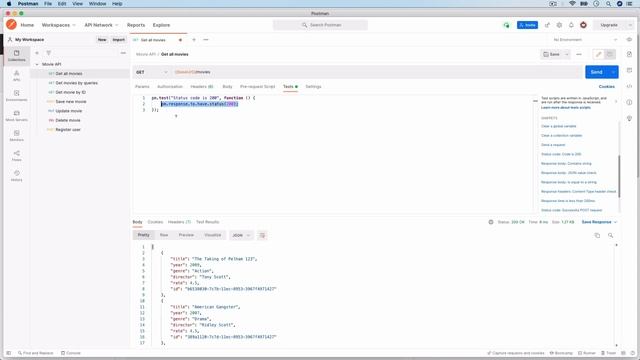Open the Send button dropdown arrow

click(x=613, y=72)
